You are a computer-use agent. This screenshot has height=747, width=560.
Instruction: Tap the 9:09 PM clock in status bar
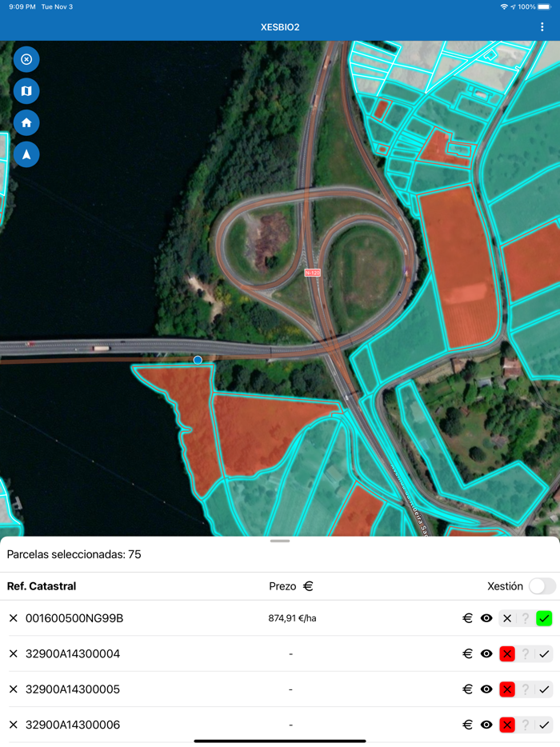coord(22,6)
